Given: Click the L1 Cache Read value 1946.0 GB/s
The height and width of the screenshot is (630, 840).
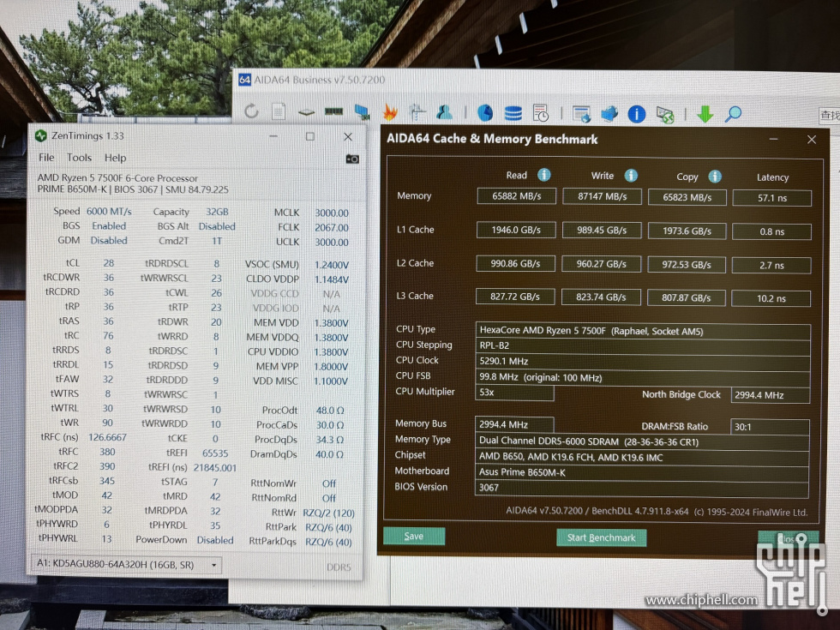Looking at the screenshot, I should pyautogui.click(x=516, y=230).
